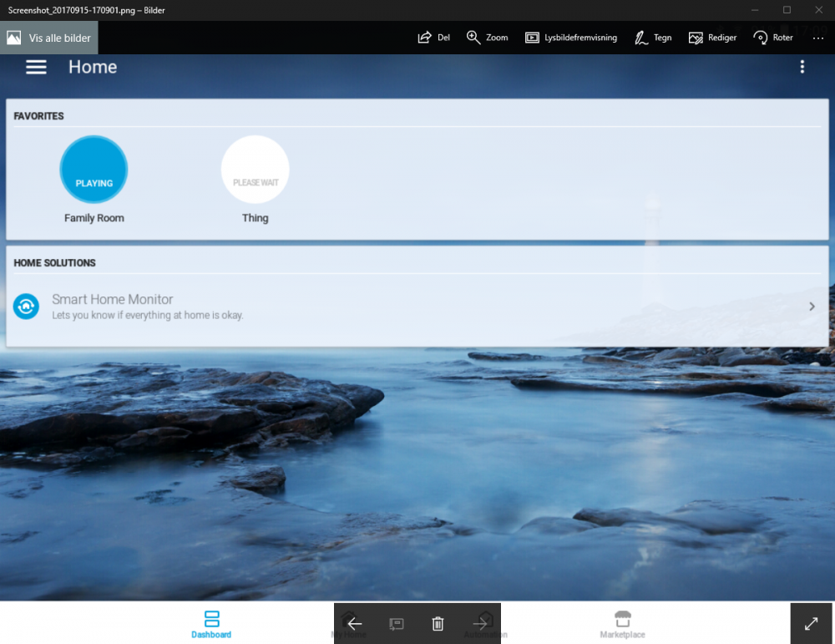835x644 pixels.
Task: Go to next image with forward arrow
Action: (x=480, y=624)
